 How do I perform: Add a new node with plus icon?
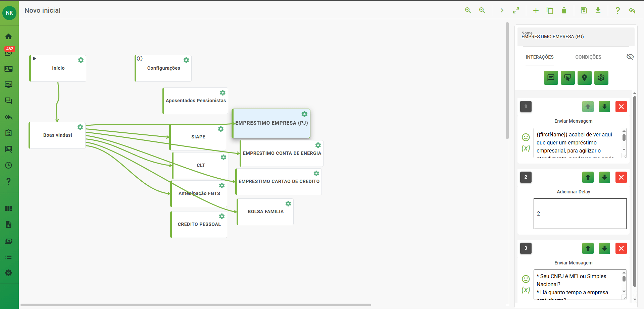536,10
